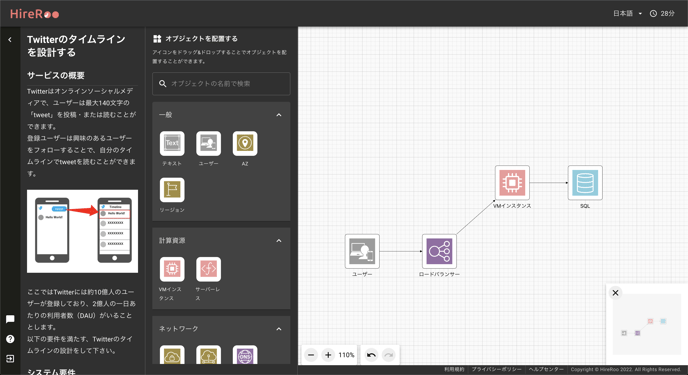Click the redo arrow button
This screenshot has width=688, height=375.
tap(388, 355)
